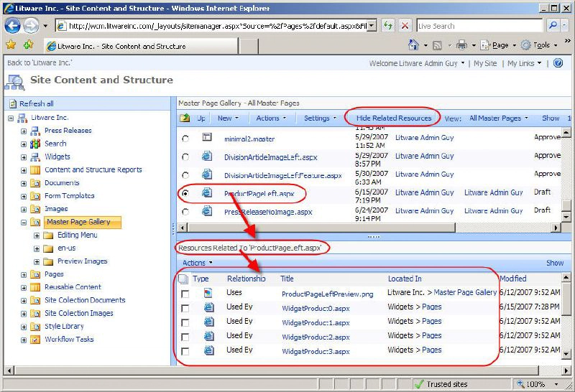Click the WidgetProduct0.aspx page type icon
This screenshot has height=392, width=575.
coord(208,307)
